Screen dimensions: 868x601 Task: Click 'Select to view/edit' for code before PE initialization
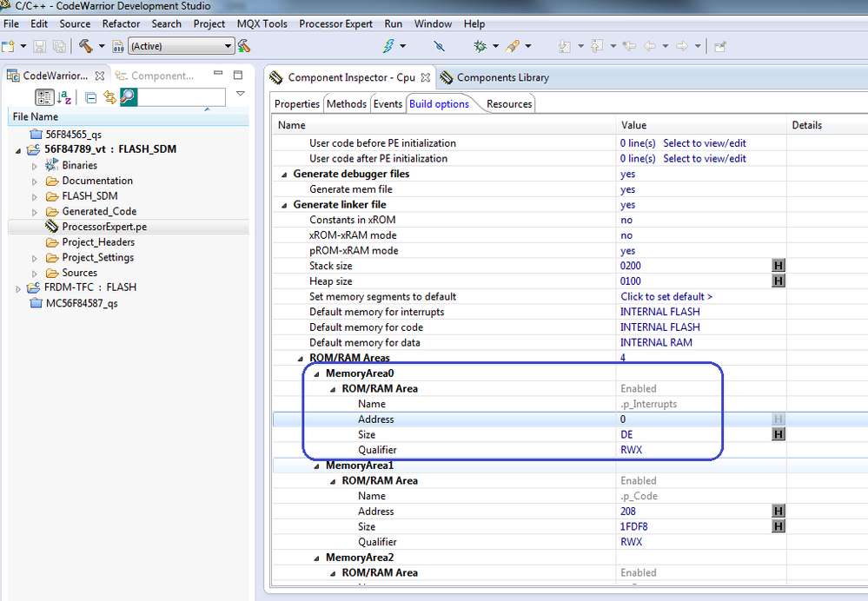(704, 143)
